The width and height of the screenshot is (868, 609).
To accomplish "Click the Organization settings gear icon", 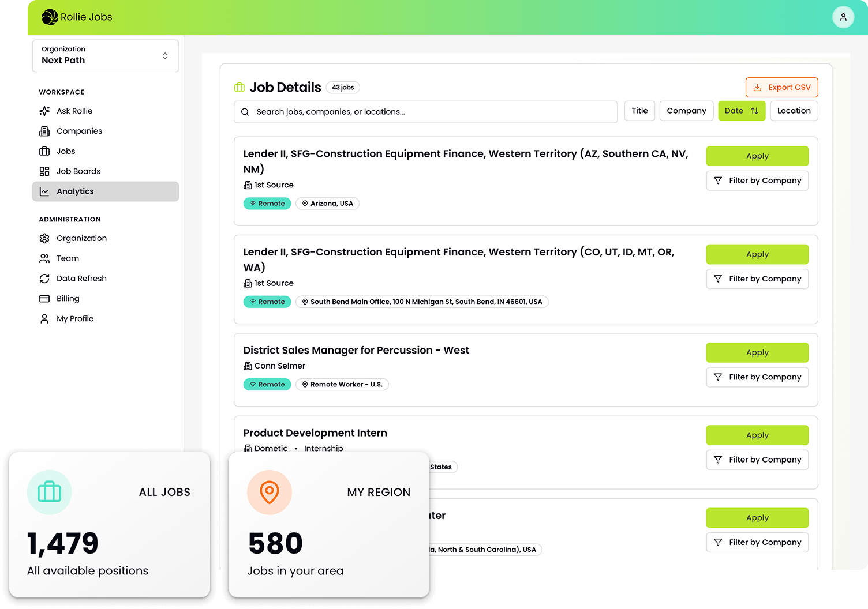I will pos(44,238).
